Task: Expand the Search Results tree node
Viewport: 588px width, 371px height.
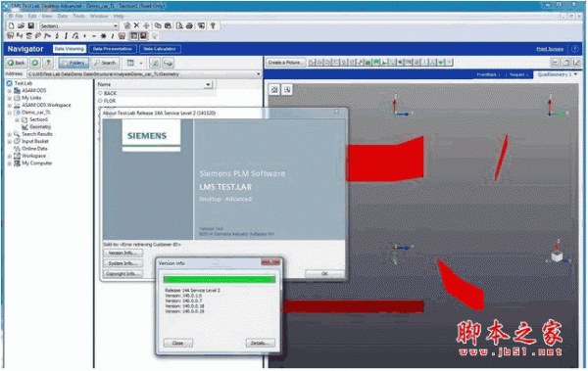Action: coord(10,134)
